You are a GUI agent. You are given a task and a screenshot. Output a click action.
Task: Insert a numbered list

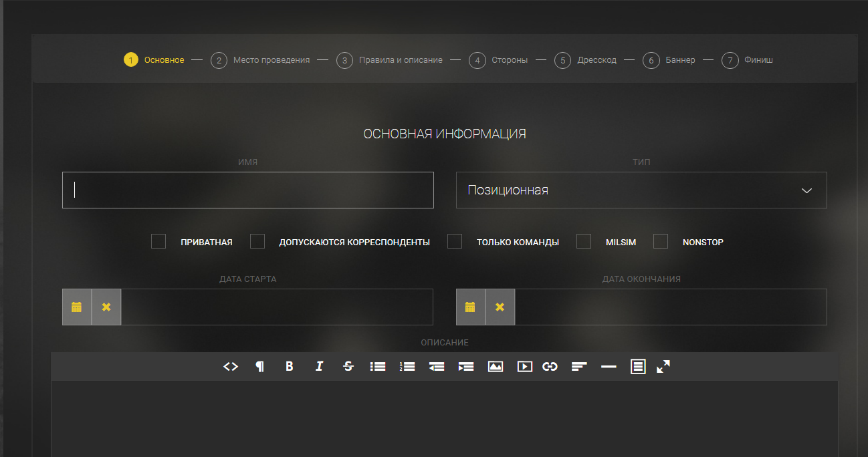(x=407, y=366)
